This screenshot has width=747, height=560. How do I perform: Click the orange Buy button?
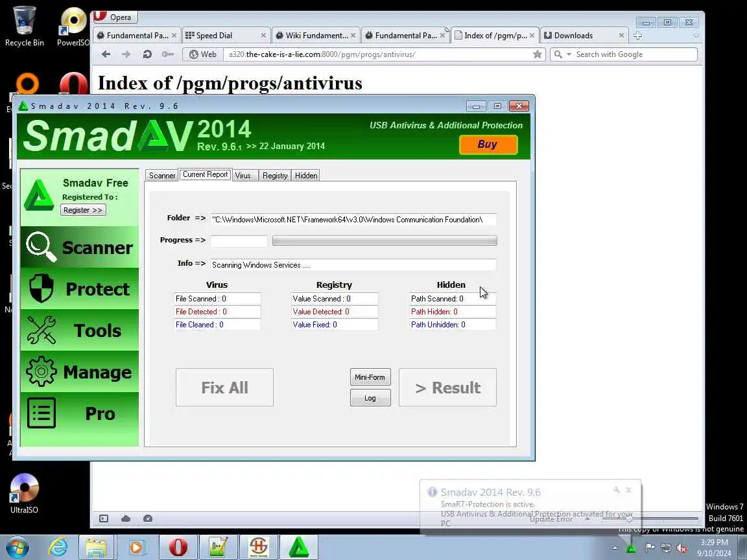coord(488,145)
